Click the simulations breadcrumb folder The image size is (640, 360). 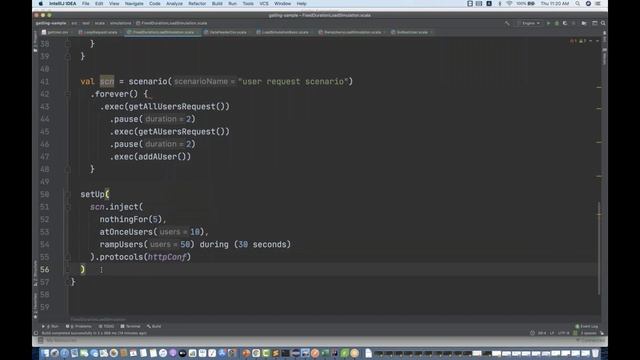coord(120,23)
